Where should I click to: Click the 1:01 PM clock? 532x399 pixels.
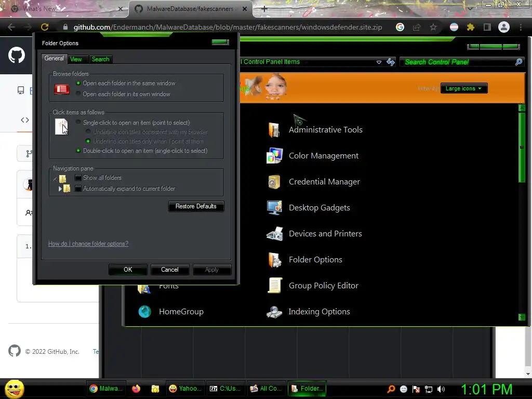pos(486,389)
